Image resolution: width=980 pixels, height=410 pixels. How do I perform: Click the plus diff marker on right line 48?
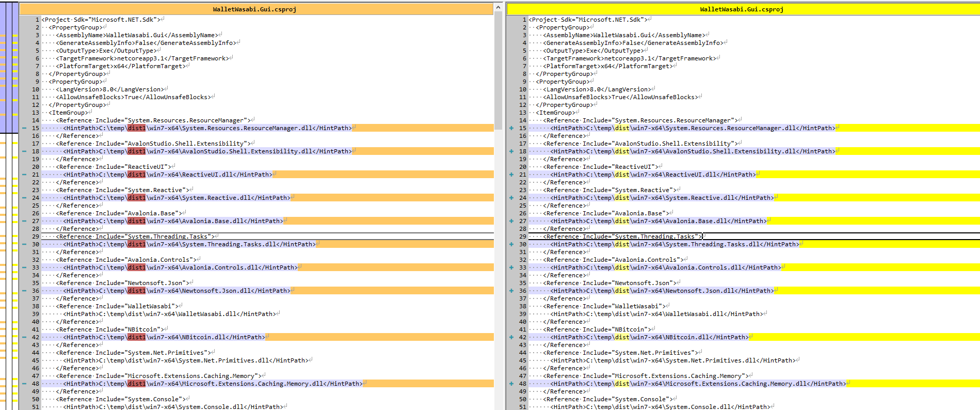click(511, 384)
